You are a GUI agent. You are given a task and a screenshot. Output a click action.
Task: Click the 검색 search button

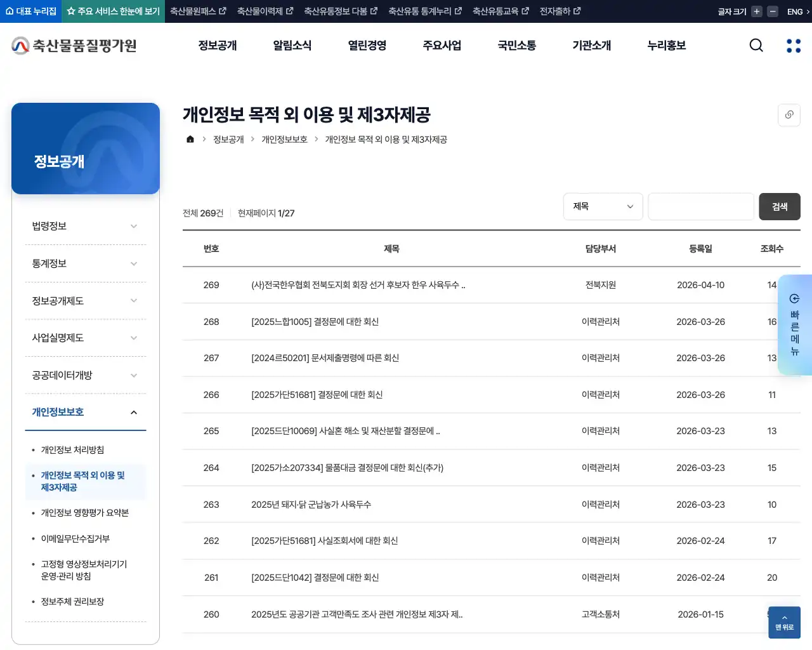[780, 206]
